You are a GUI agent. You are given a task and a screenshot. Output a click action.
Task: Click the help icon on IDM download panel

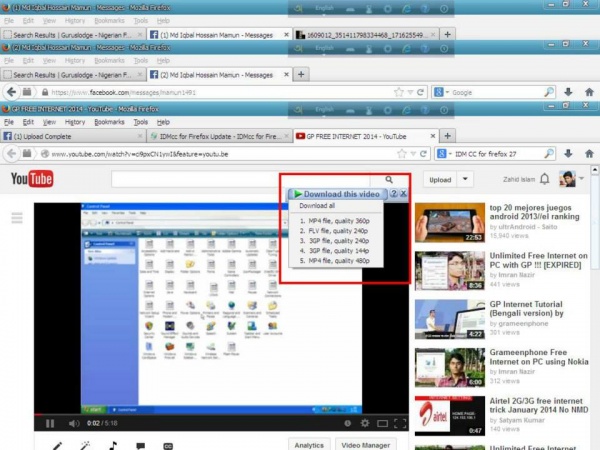pyautogui.click(x=393, y=194)
